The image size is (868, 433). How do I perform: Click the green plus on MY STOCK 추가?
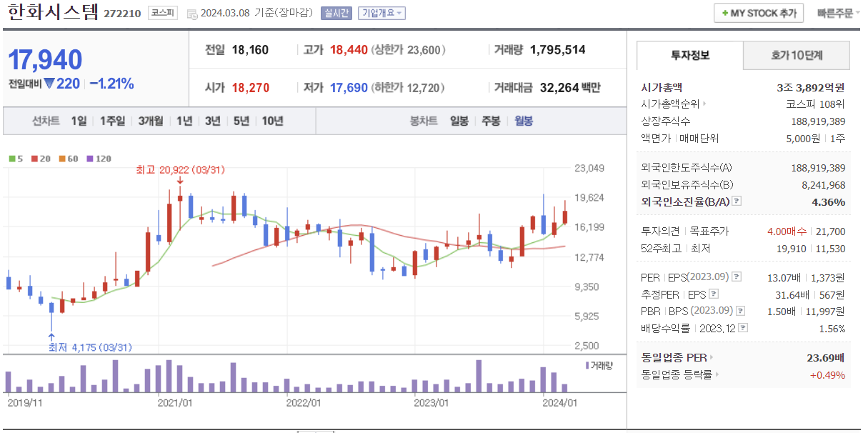click(725, 14)
